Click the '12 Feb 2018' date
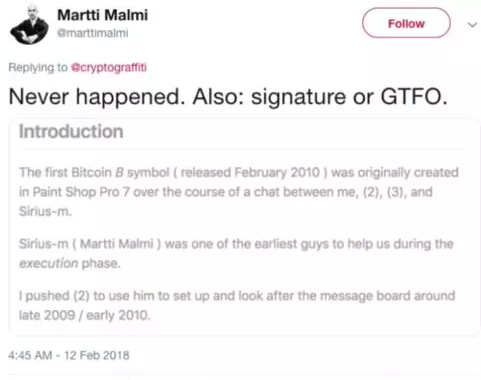This screenshot has width=481, height=380. (97, 355)
